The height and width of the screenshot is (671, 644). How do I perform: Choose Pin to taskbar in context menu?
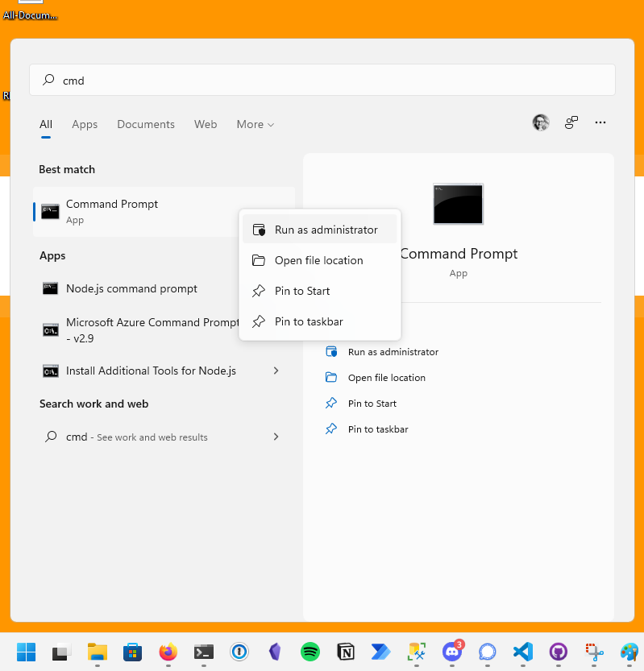point(309,321)
